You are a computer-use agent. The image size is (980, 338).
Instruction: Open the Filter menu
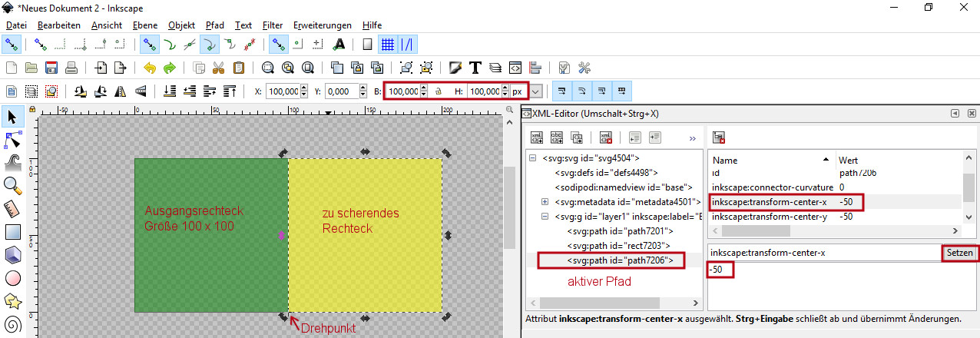click(273, 25)
